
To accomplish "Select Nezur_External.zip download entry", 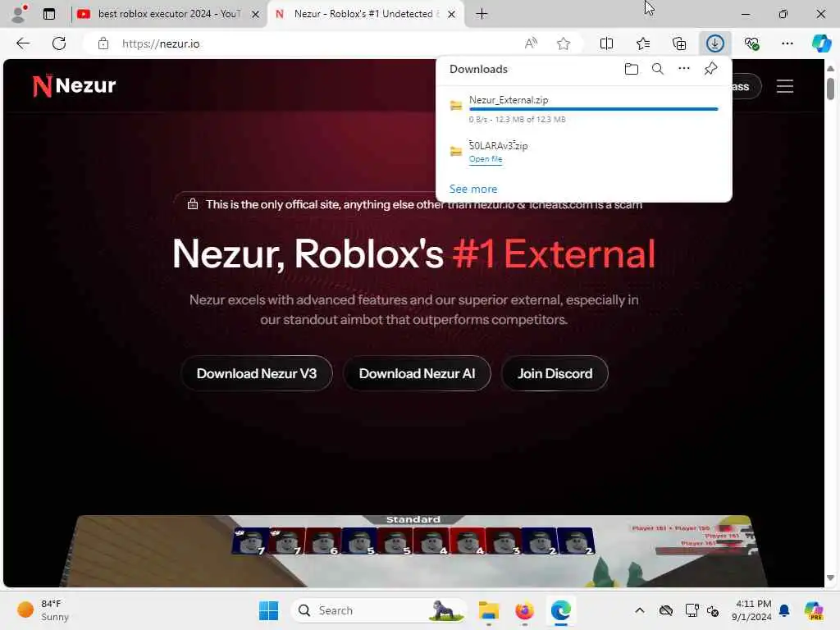I will point(584,108).
